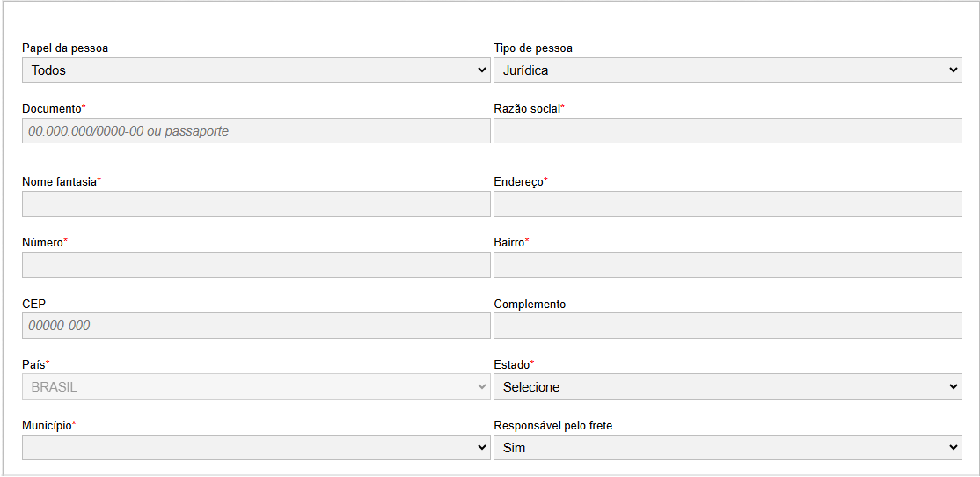
Task: Click the 'Razão social' label text
Action: (526, 108)
